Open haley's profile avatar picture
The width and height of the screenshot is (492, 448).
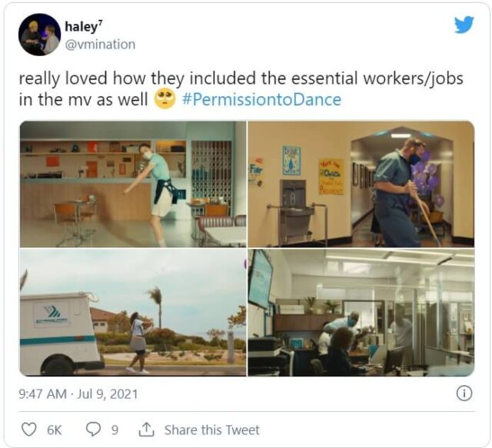tap(39, 35)
